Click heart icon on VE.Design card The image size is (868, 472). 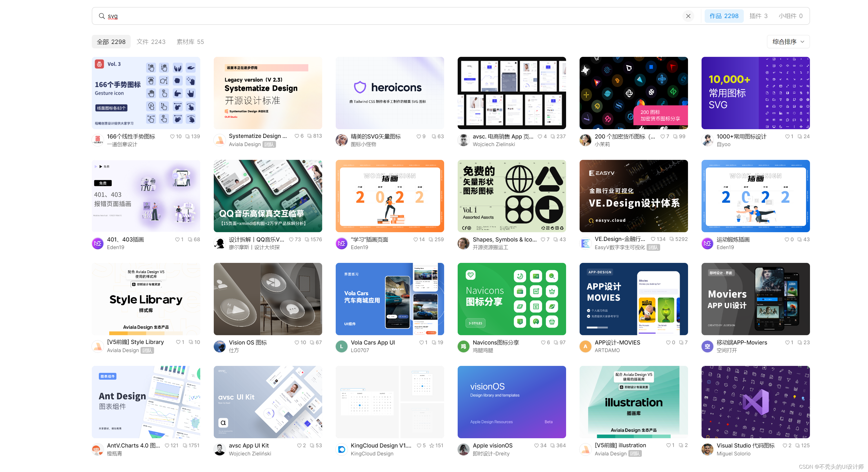(653, 239)
